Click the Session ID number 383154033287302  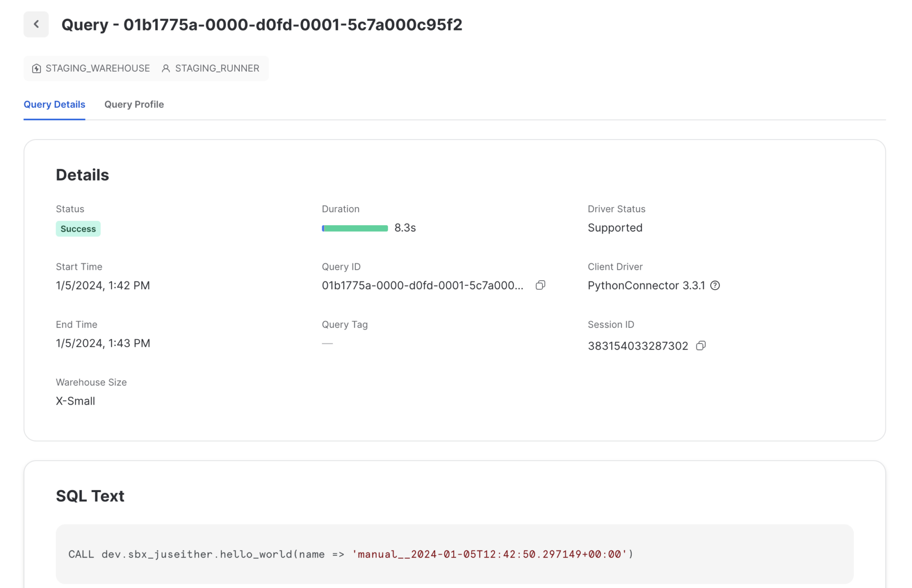(638, 346)
